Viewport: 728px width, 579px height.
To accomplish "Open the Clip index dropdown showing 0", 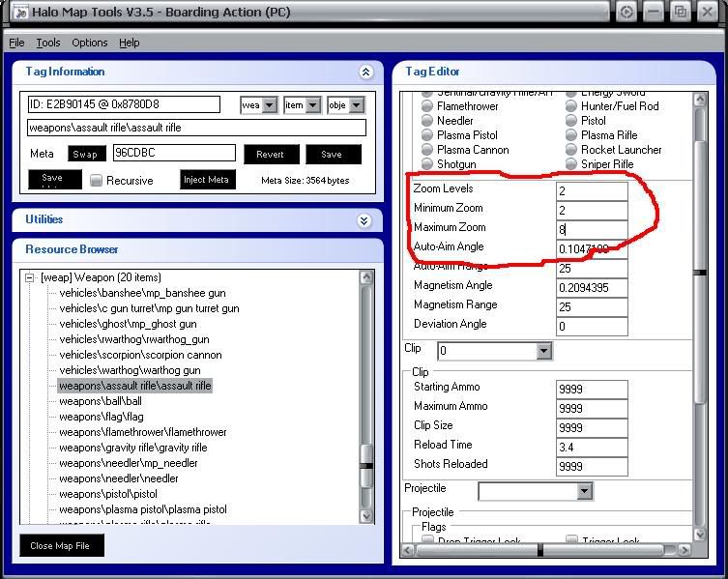I will click(x=543, y=351).
